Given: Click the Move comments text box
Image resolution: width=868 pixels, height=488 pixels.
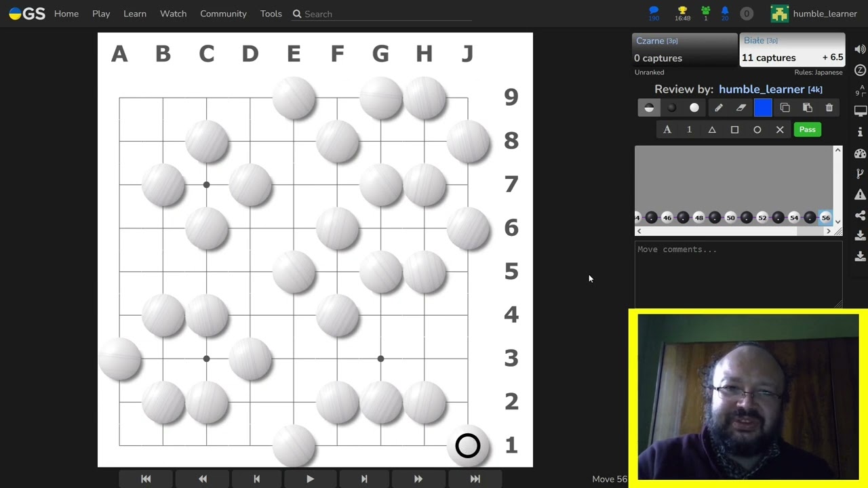Looking at the screenshot, I should click(738, 274).
